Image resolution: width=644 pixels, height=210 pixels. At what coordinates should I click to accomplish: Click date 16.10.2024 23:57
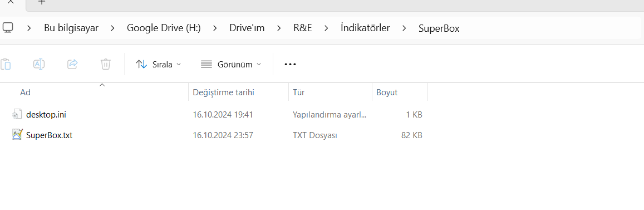tap(223, 135)
